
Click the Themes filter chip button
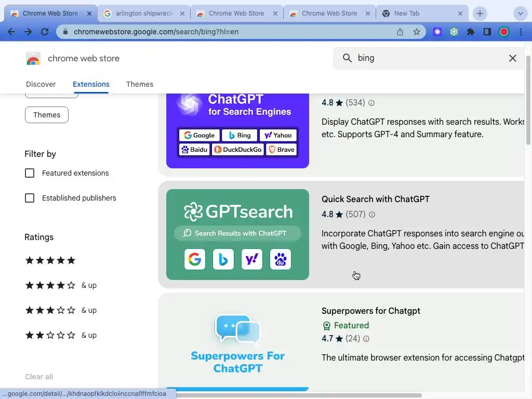pyautogui.click(x=46, y=115)
